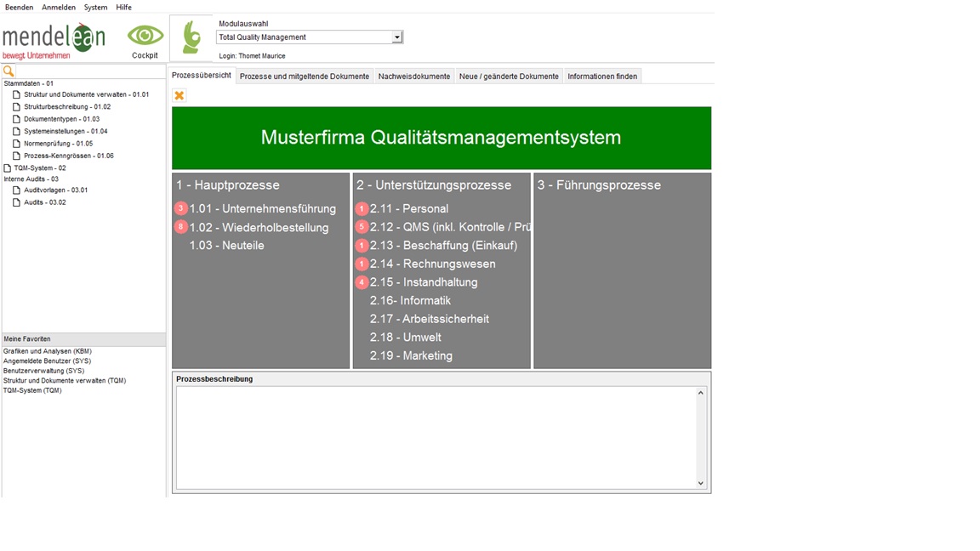
Task: Open Prozess-Kenngrössen - 01.06
Action: pyautogui.click(x=69, y=156)
